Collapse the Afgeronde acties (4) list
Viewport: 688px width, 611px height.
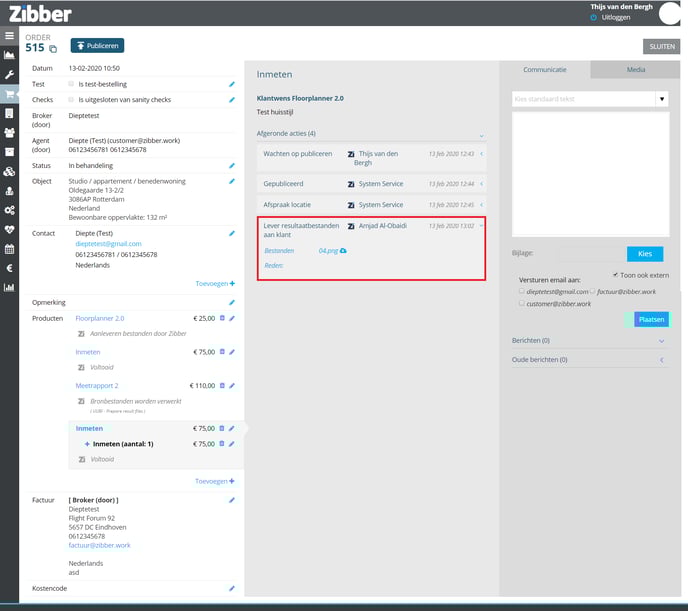point(480,134)
